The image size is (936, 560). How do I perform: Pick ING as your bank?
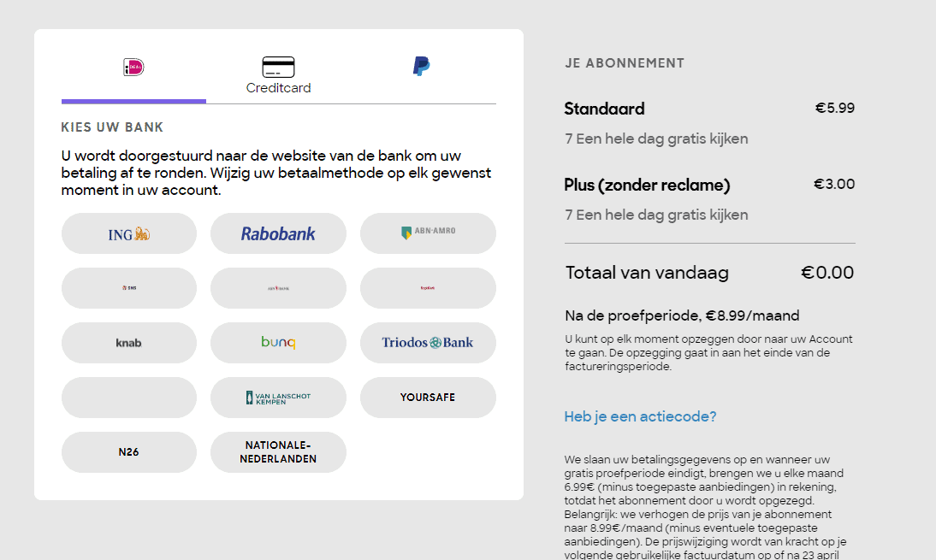[x=129, y=233]
